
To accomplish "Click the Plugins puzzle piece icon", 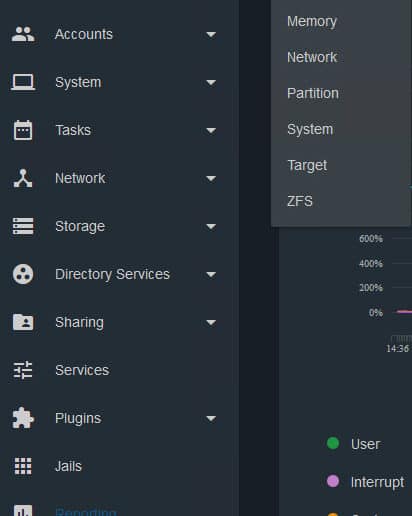I will 23,418.
